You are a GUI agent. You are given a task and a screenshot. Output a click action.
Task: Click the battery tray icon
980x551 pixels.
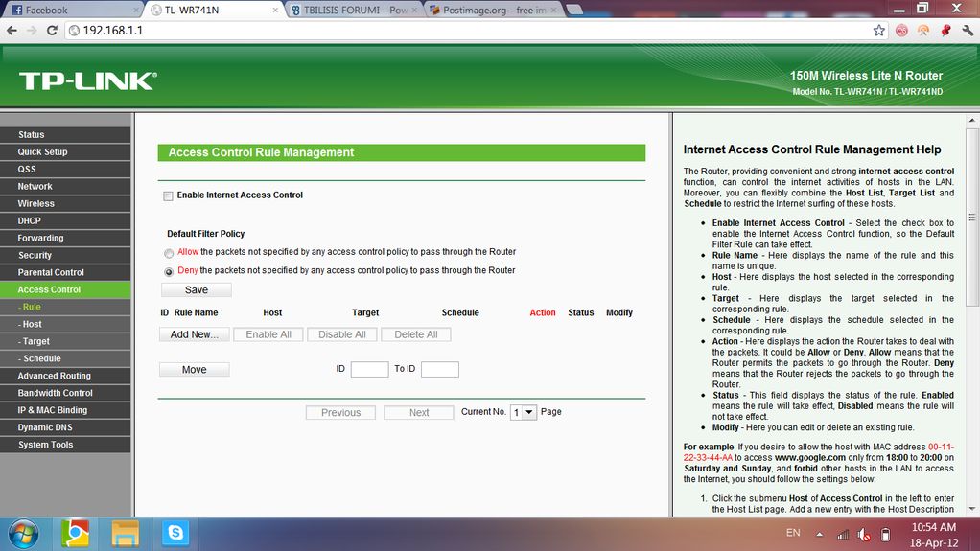[886, 534]
